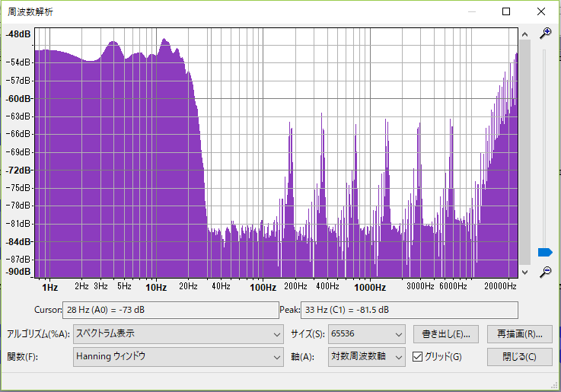Click the 10Hz label on the frequency axis
The height and width of the screenshot is (392, 561).
point(156,288)
